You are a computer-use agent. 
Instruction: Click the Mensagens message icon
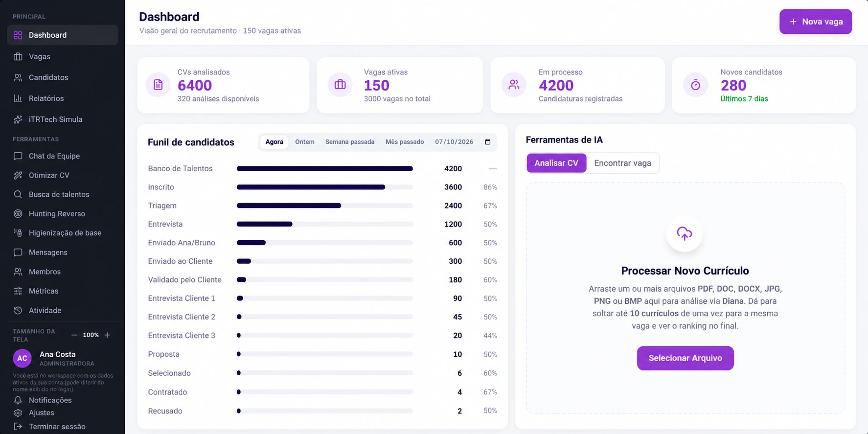click(x=18, y=252)
